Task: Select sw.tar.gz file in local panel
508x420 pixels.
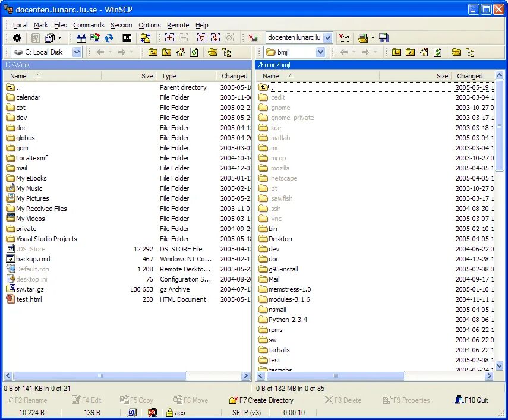Action: pos(25,289)
